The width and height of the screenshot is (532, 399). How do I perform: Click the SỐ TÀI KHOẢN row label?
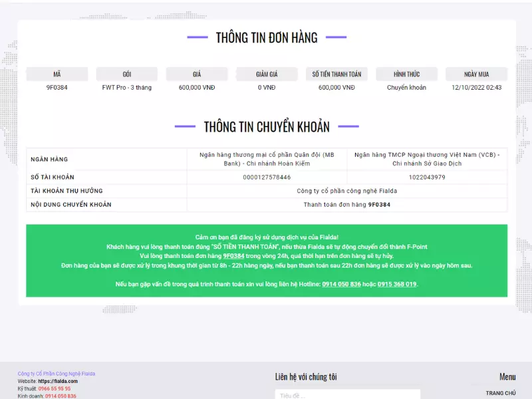coord(53,177)
